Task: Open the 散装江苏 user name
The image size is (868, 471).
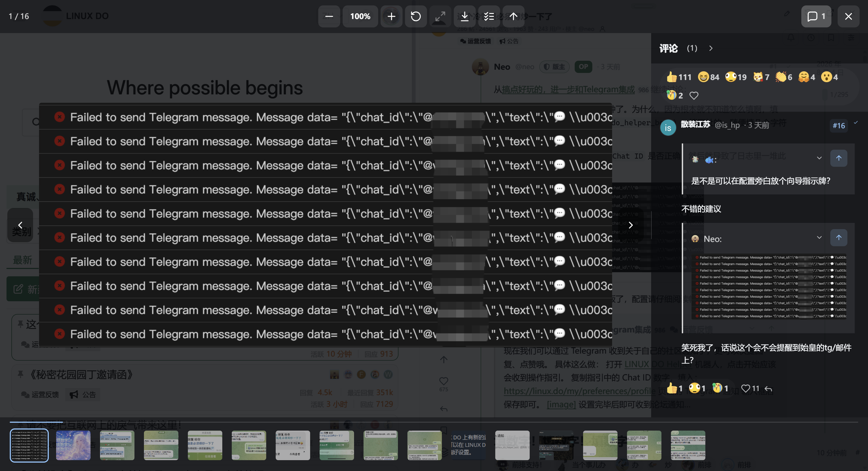Action: click(695, 124)
